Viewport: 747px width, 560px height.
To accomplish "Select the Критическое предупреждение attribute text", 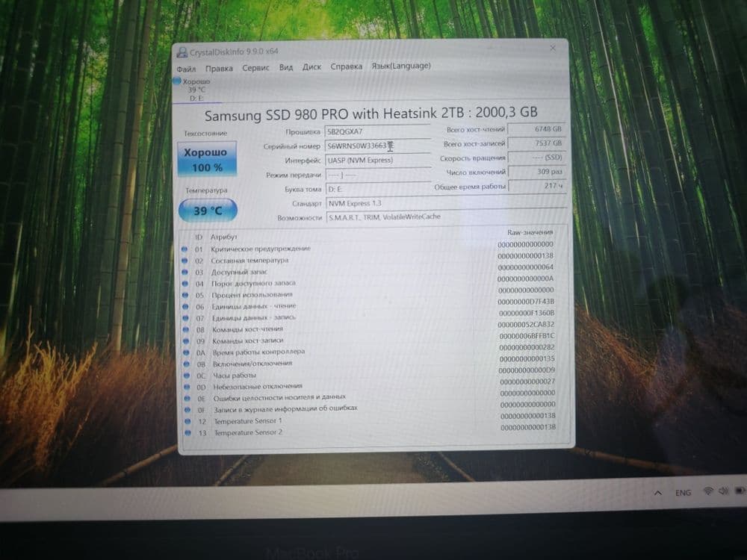I will click(x=261, y=249).
